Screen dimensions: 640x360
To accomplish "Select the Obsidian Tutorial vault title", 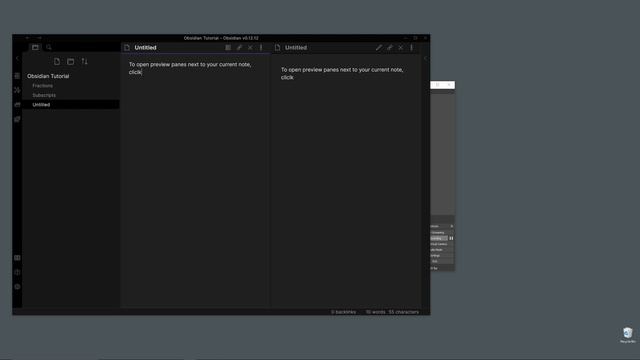I will (x=48, y=76).
